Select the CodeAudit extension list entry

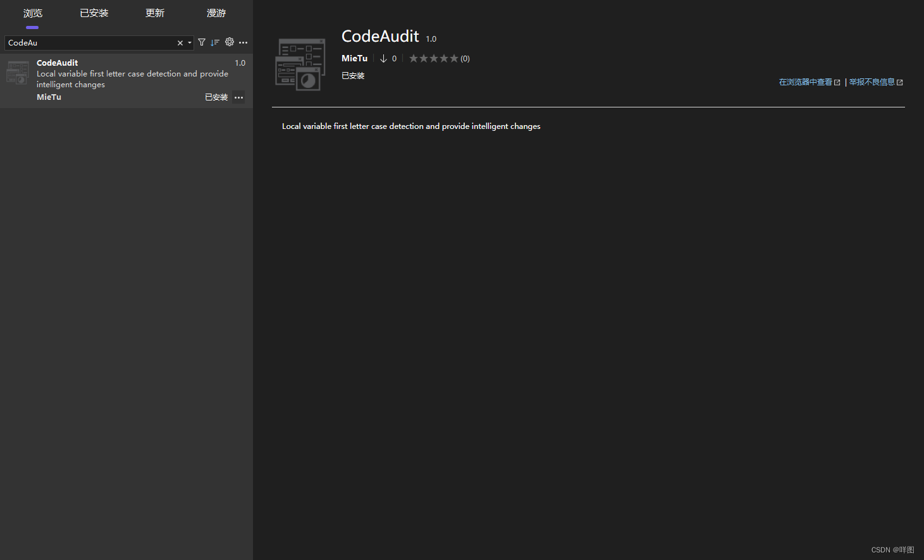(x=126, y=80)
